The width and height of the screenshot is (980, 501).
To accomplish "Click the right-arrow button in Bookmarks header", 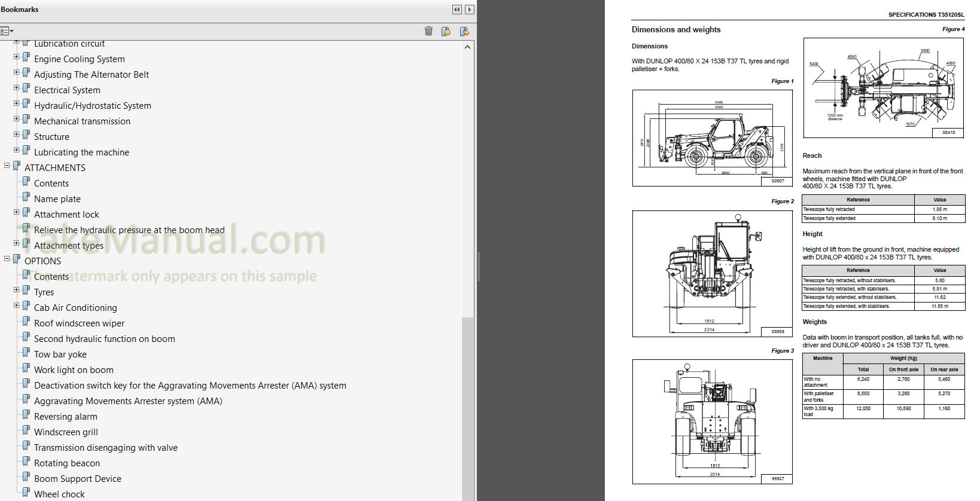I will point(470,10).
